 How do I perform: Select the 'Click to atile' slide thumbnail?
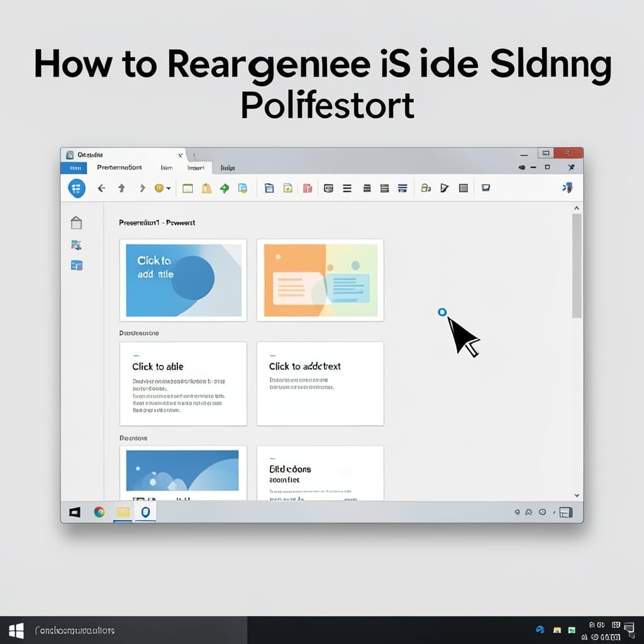183,384
